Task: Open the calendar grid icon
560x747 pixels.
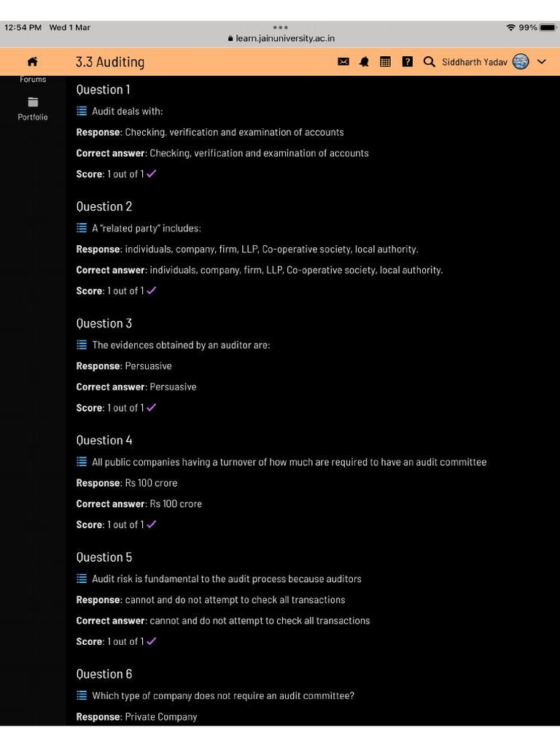Action: tap(385, 62)
